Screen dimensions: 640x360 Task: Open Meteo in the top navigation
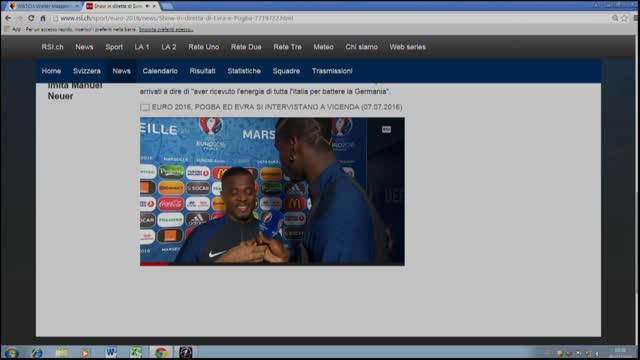click(323, 47)
